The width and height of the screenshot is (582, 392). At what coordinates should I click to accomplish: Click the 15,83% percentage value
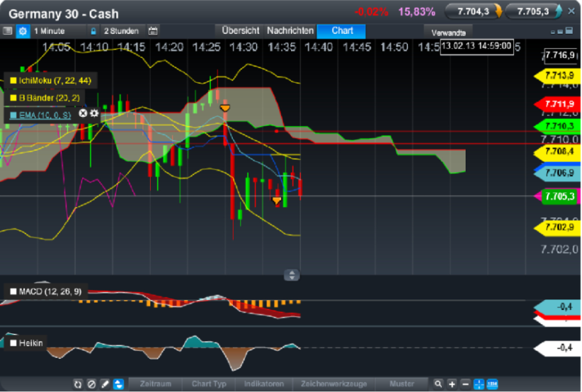(x=417, y=12)
